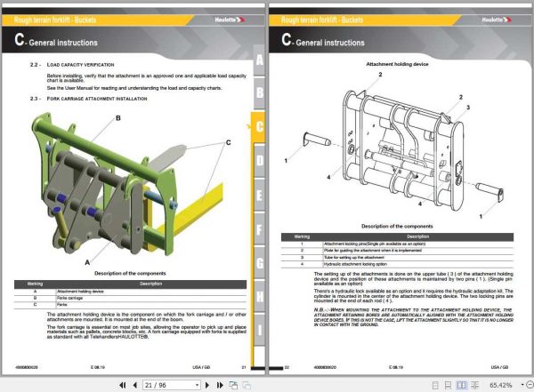This screenshot has width=534, height=392.
Task: Click the Haulotte logo on the left page
Action: point(230,20)
